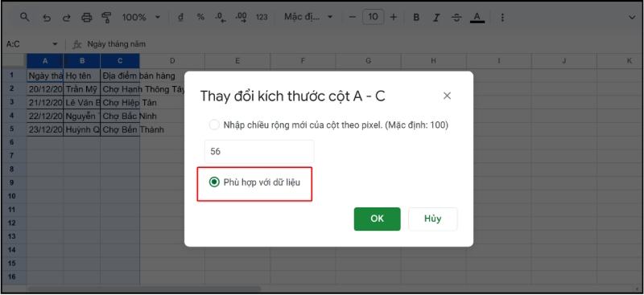Click the redo arrow icon
This screenshot has height=295, width=644.
(x=66, y=18)
